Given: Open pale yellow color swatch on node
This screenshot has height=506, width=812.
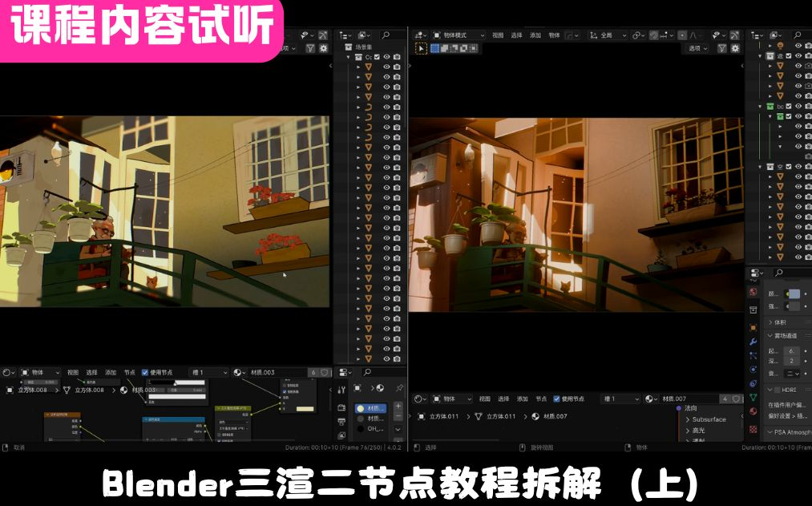Looking at the screenshot, I should 305,409.
